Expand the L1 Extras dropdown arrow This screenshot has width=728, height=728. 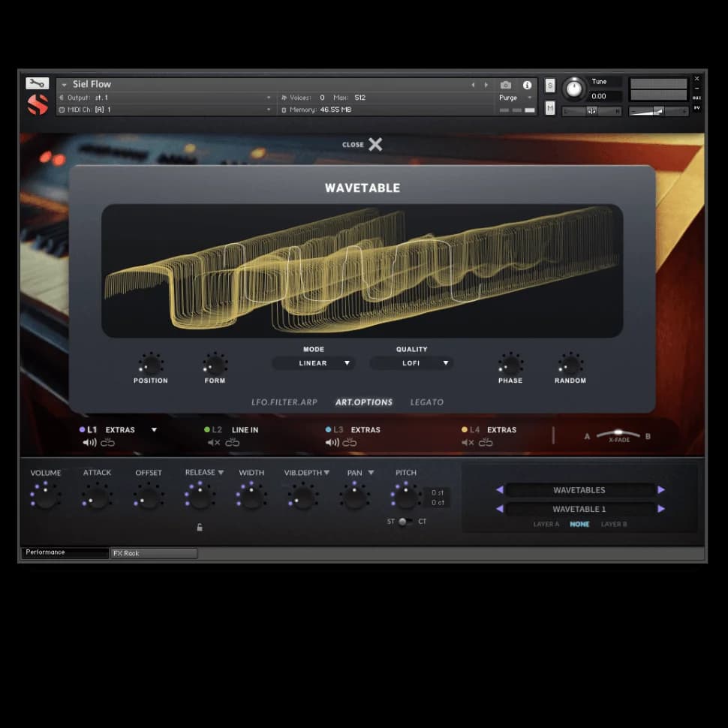click(x=154, y=430)
